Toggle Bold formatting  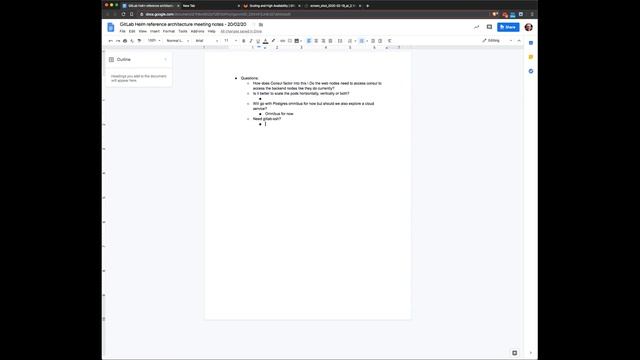click(244, 41)
